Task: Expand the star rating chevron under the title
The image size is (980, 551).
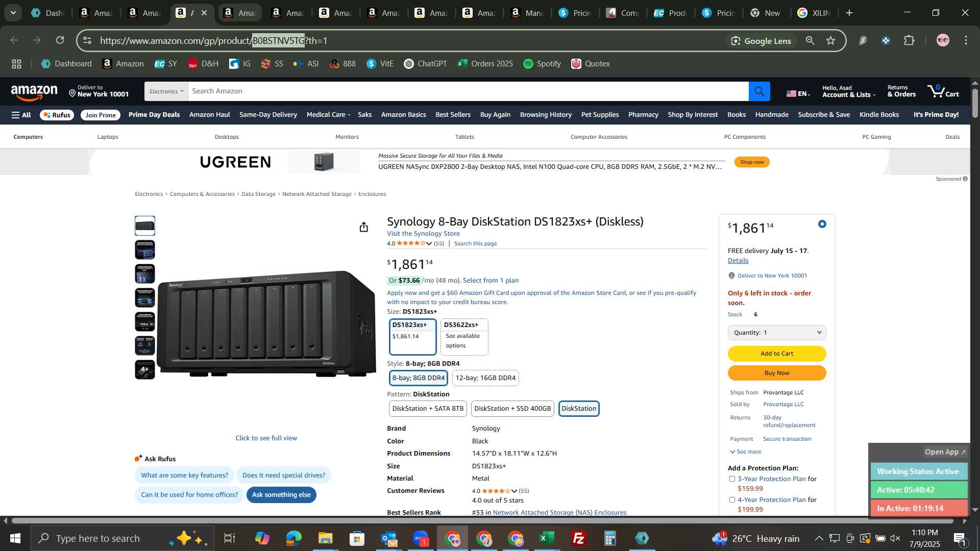Action: [x=429, y=244]
